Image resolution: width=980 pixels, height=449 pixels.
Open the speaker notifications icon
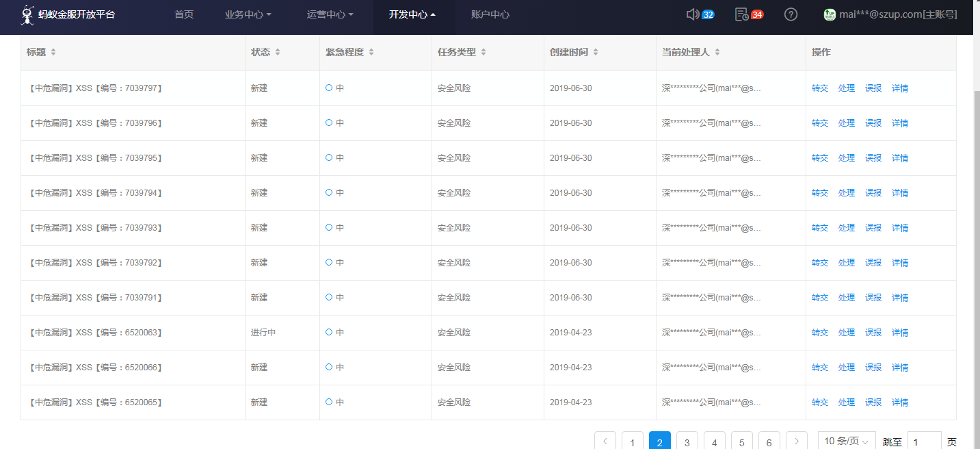692,14
